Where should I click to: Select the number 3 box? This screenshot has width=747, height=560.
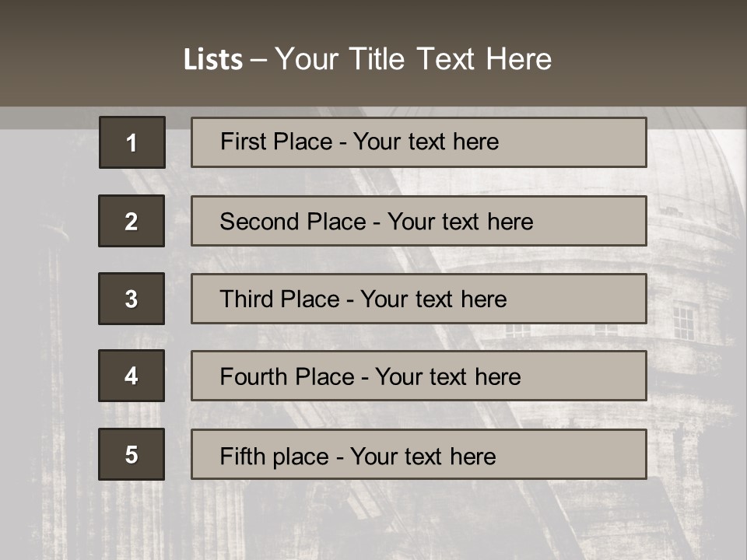point(132,299)
